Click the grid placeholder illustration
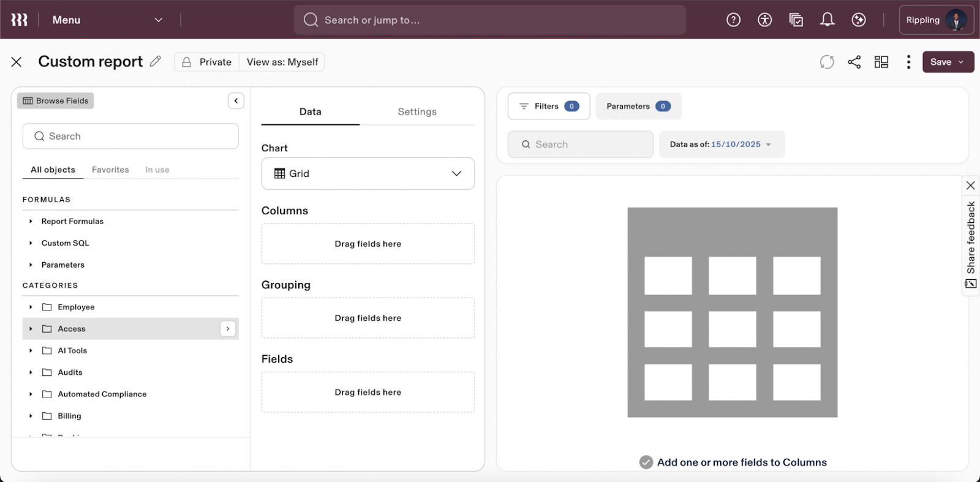Image resolution: width=980 pixels, height=482 pixels. (733, 312)
